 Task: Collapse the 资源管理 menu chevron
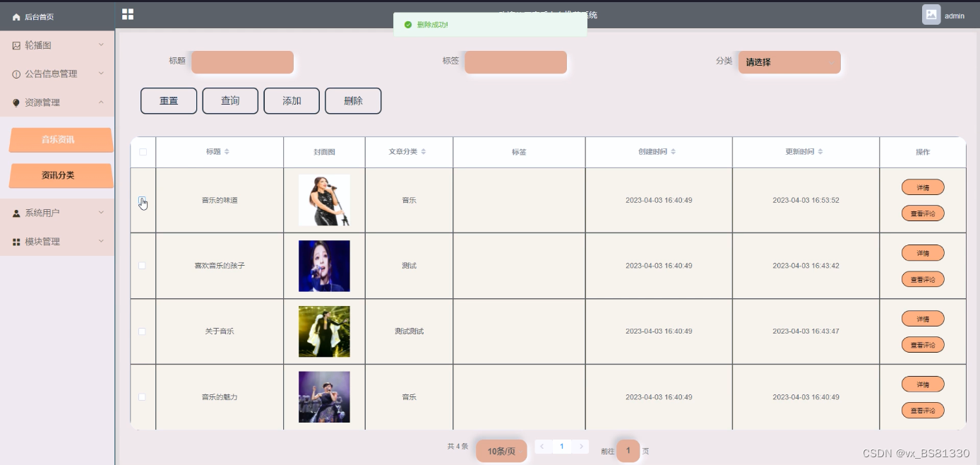[x=101, y=102]
